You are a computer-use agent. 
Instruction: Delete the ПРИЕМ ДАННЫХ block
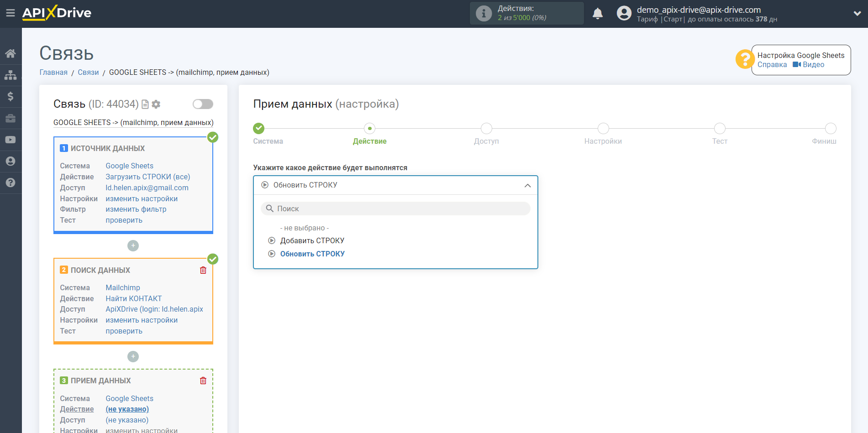click(x=203, y=381)
